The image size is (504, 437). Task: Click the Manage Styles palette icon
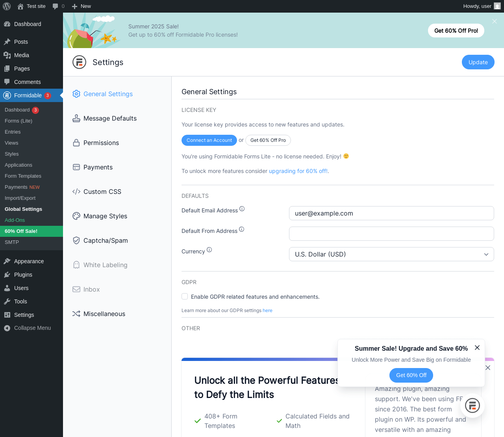76,216
